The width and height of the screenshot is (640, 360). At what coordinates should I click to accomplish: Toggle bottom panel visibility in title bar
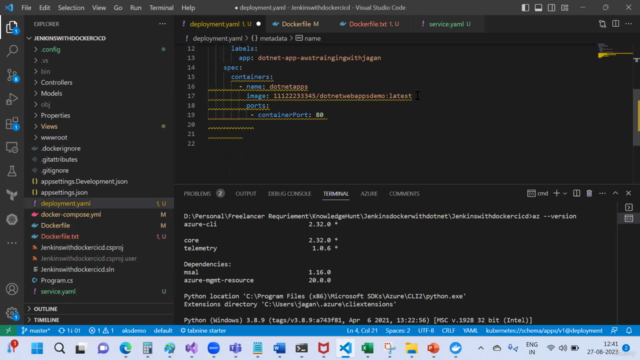tap(538, 8)
